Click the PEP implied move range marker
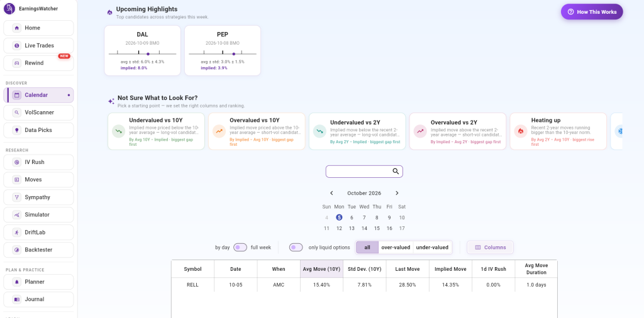 (234, 54)
